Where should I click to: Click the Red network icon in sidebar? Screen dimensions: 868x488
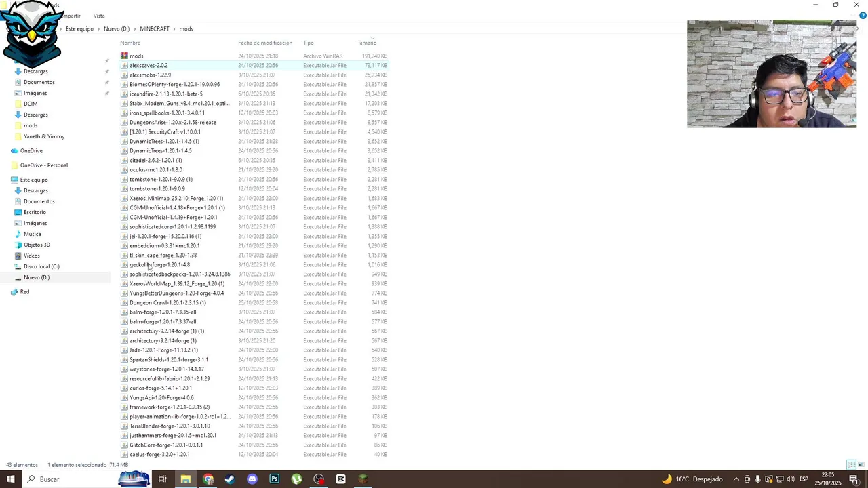pos(14,291)
